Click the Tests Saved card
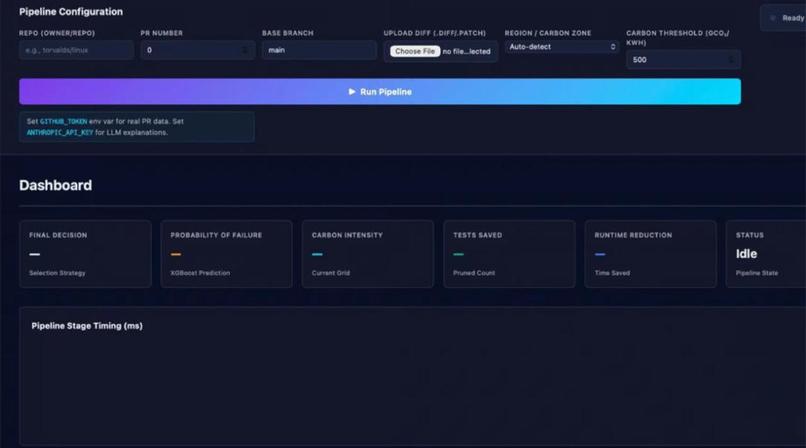 509,254
